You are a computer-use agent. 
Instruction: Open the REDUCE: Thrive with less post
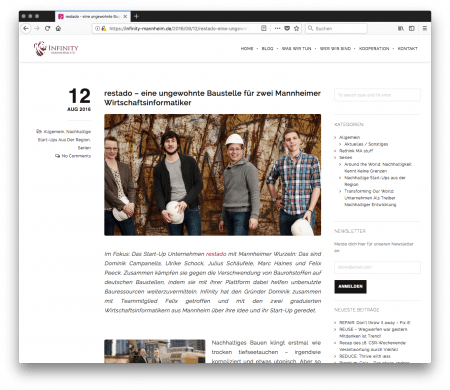coord(365,356)
